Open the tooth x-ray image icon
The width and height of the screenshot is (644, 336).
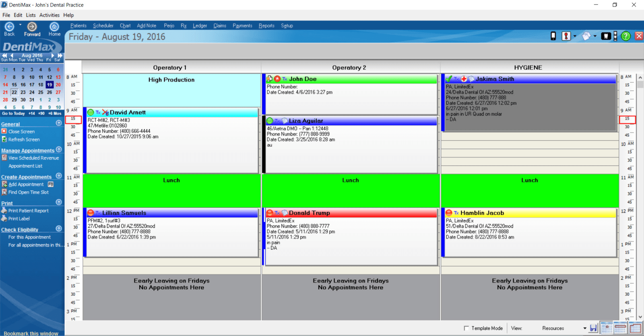(x=606, y=36)
